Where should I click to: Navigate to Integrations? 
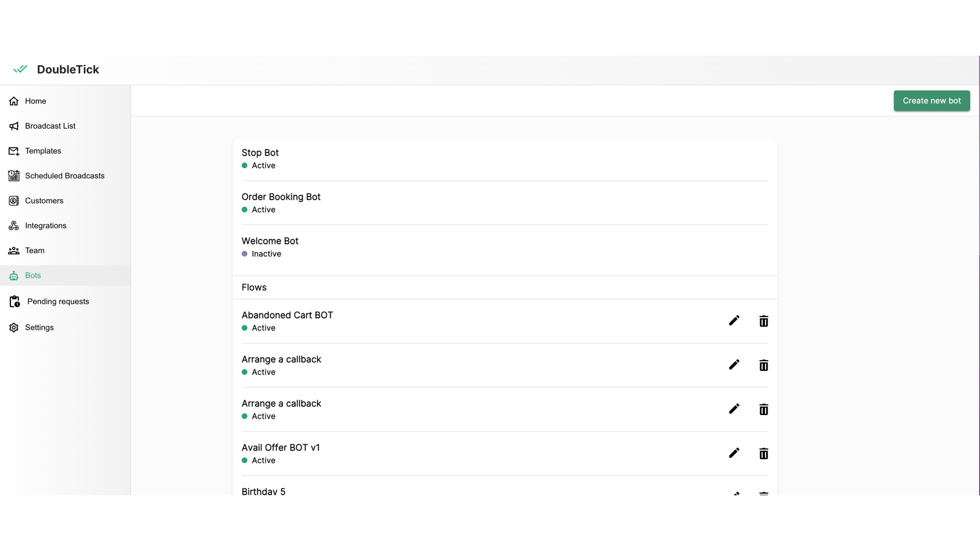45,226
